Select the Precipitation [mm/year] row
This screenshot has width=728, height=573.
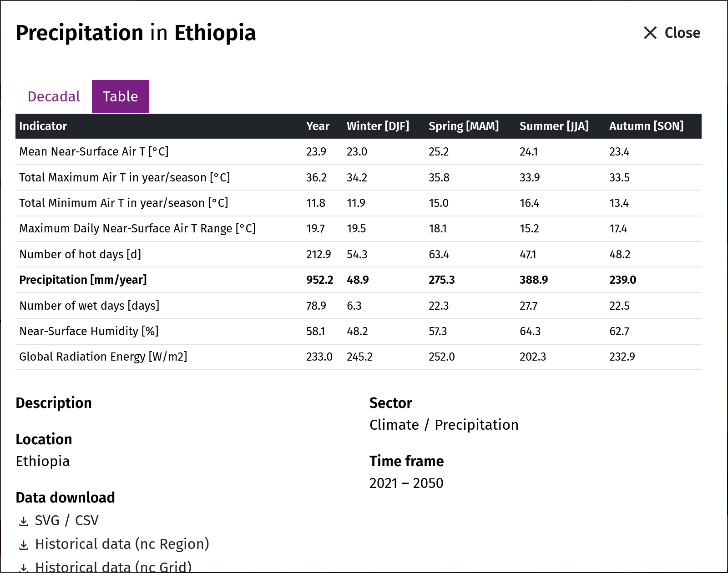click(x=359, y=280)
